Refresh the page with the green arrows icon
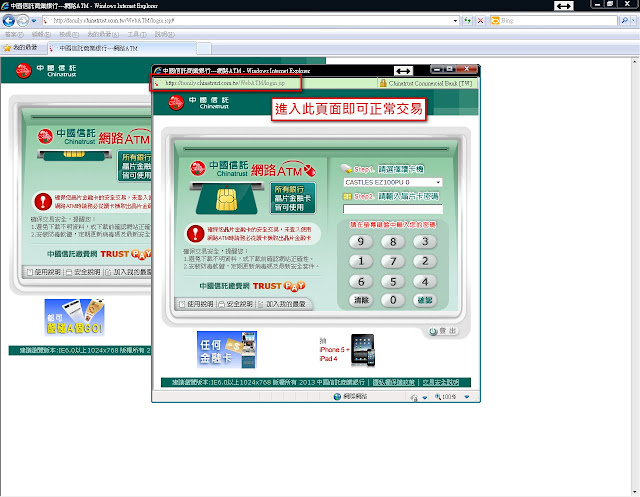The width and height of the screenshot is (640, 497). point(468,20)
